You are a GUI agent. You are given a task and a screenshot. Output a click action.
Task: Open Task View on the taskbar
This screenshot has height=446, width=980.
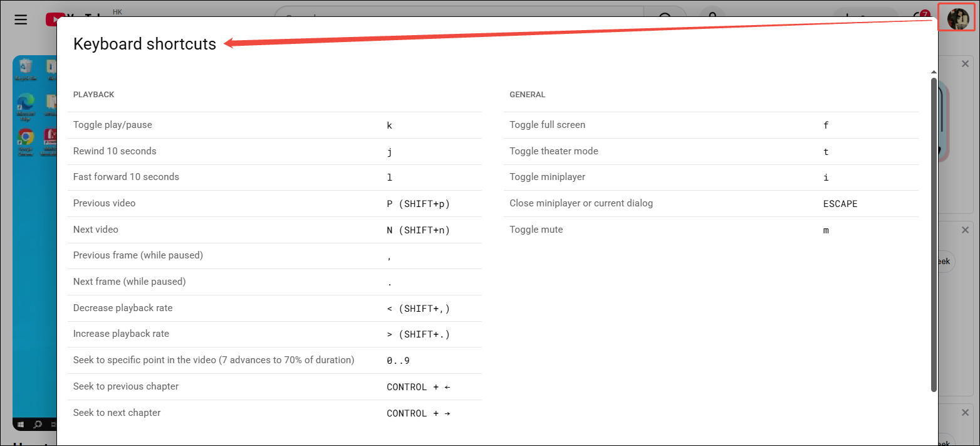[53, 425]
